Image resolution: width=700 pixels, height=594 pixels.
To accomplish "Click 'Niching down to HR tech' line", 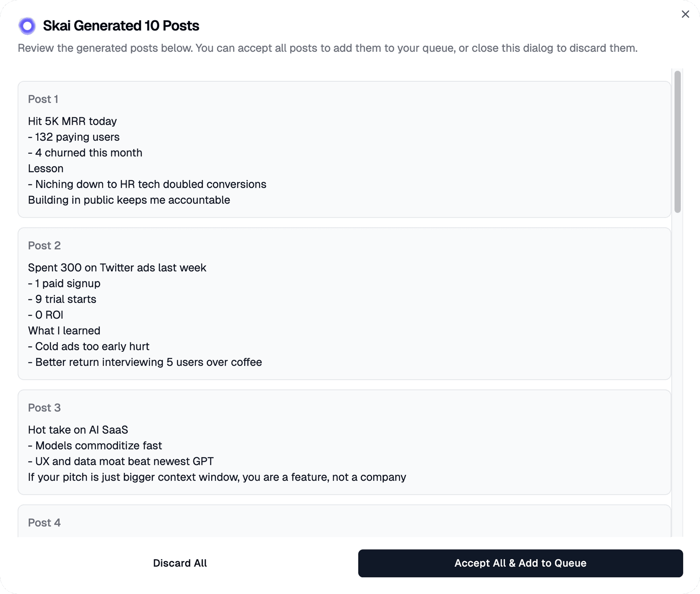I will tap(147, 184).
